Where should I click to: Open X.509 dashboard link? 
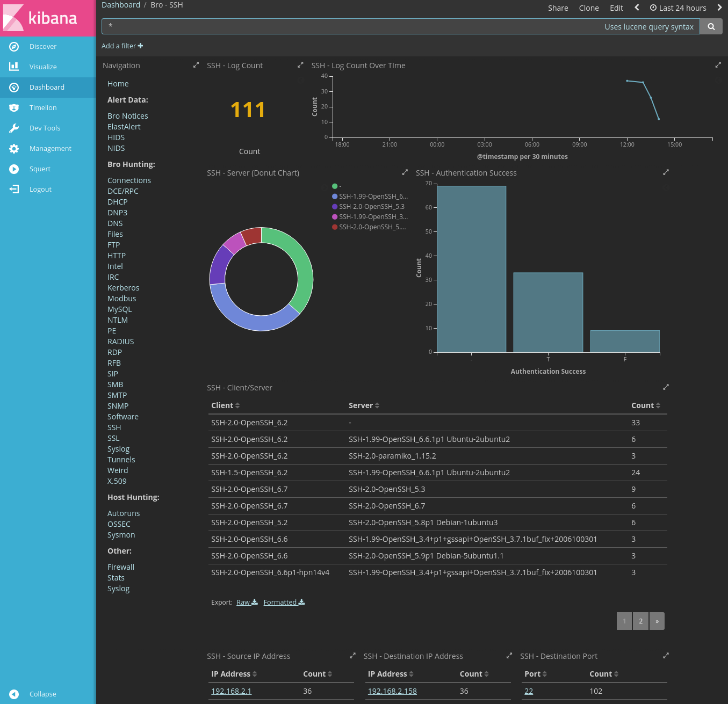(117, 481)
